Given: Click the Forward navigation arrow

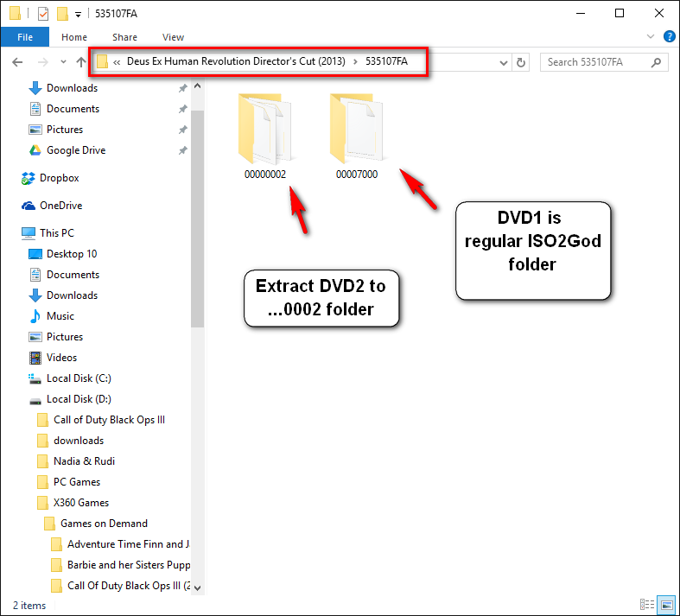Looking at the screenshot, I should (42, 62).
